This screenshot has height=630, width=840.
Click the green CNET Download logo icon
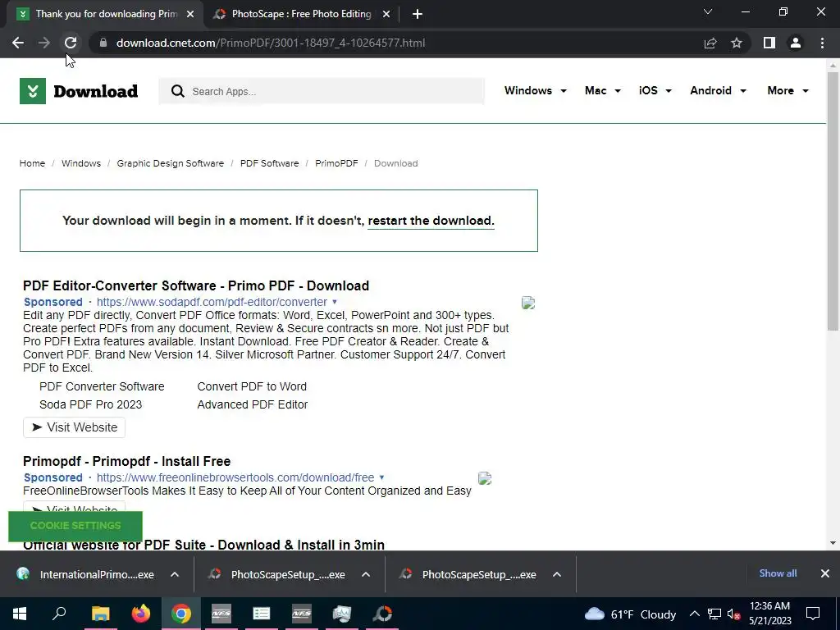point(33,91)
